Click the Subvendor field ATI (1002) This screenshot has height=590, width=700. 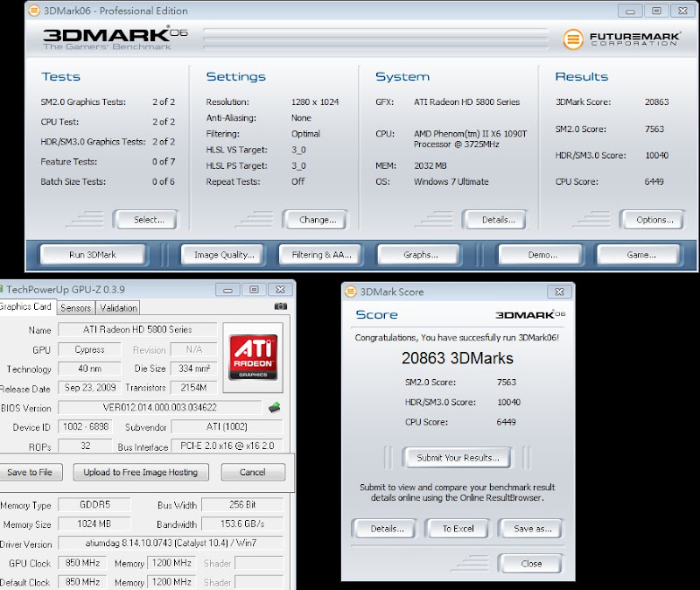(x=227, y=426)
